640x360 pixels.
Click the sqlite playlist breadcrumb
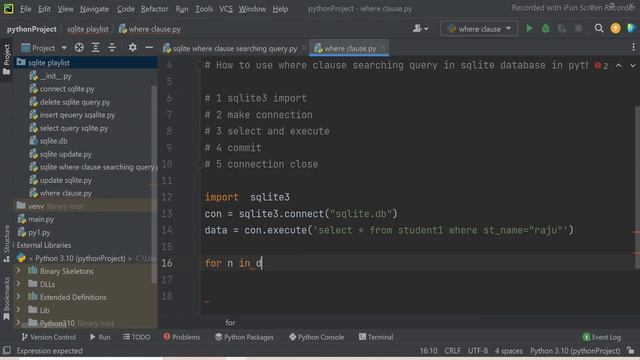pyautogui.click(x=88, y=29)
